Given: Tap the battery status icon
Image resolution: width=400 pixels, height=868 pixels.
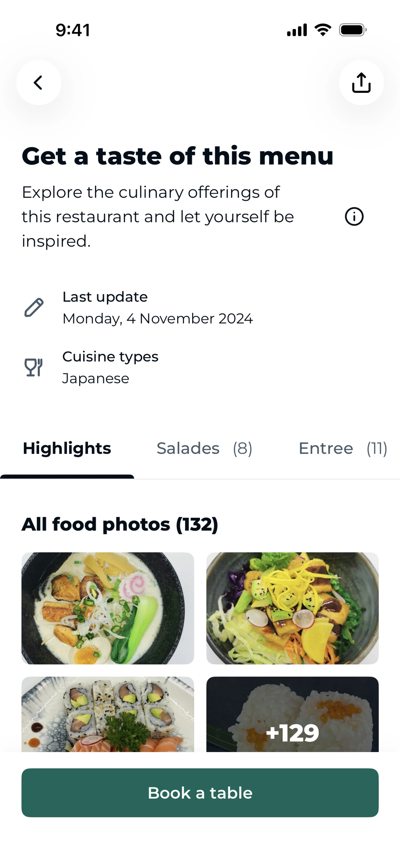Looking at the screenshot, I should (352, 30).
